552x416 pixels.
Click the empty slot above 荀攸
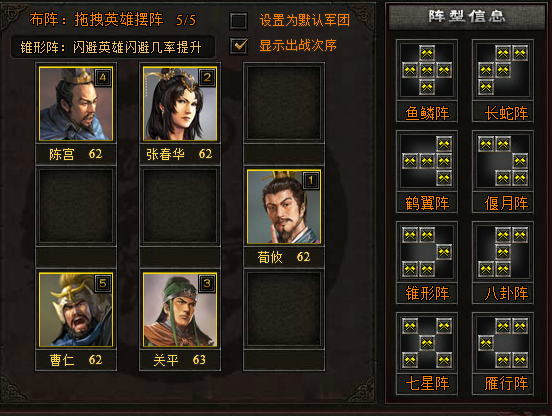[x=284, y=103]
